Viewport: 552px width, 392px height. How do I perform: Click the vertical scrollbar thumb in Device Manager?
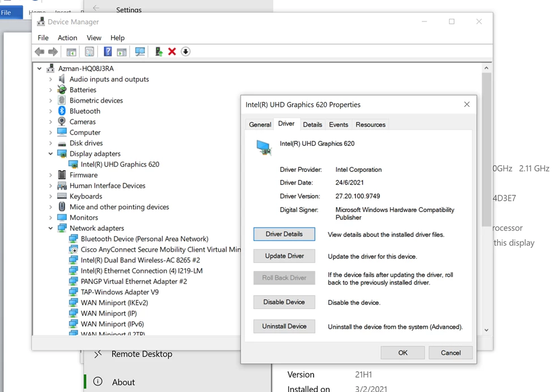pos(486,149)
